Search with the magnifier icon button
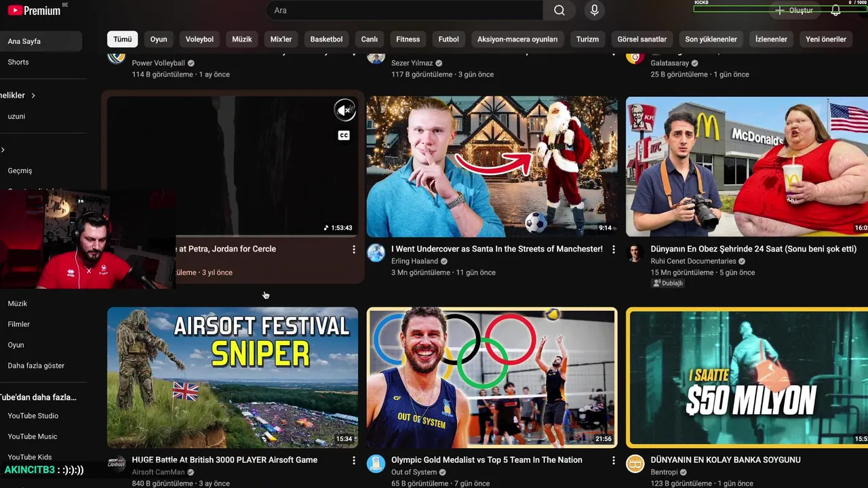 tap(559, 10)
